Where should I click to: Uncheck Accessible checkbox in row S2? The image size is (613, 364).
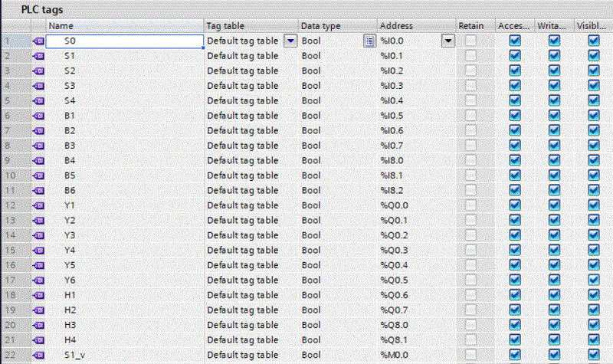click(515, 71)
